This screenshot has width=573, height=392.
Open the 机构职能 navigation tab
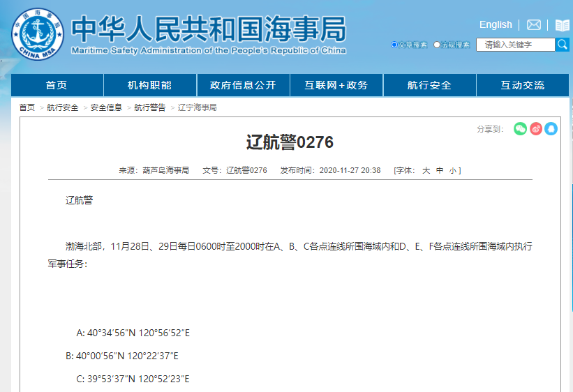[150, 85]
